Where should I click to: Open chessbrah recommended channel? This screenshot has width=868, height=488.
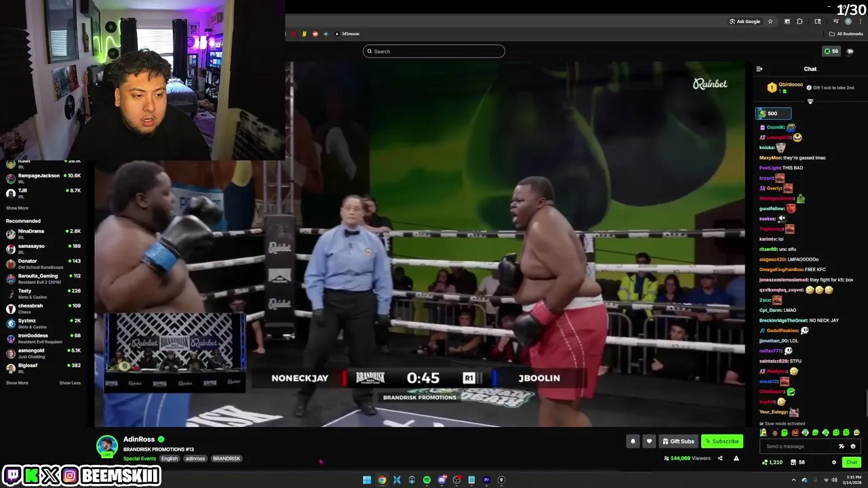pos(43,308)
